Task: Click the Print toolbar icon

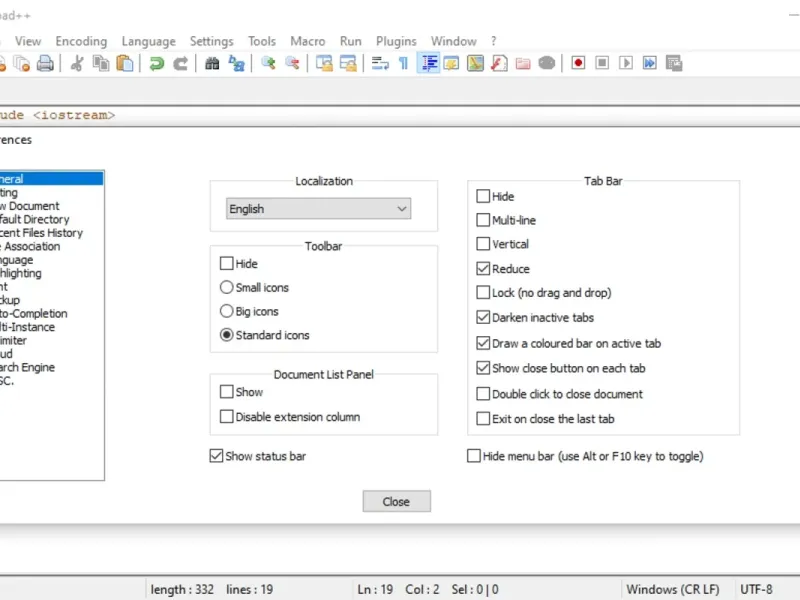Action: tap(45, 63)
